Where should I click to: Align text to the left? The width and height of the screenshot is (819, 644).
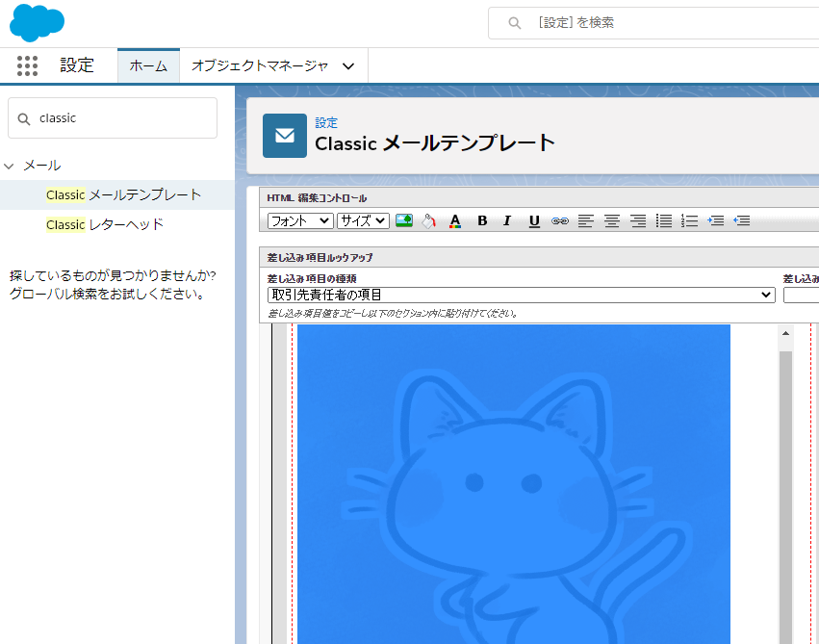point(586,220)
